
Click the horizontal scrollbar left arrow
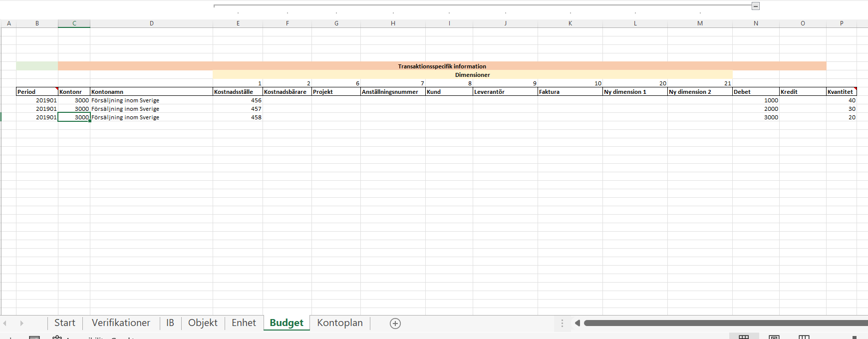pyautogui.click(x=578, y=323)
